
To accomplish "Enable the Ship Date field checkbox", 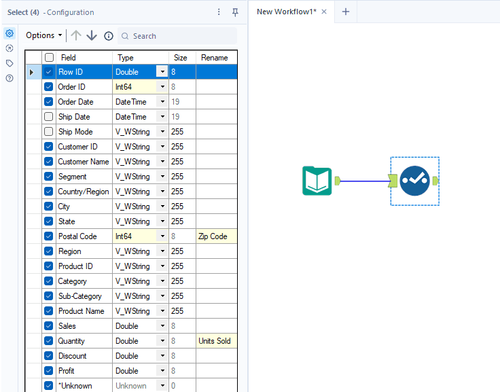I will (49, 117).
